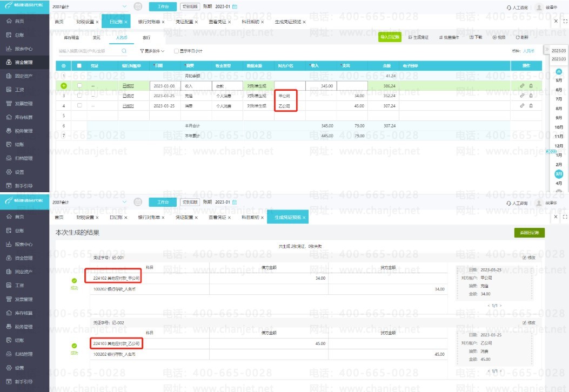Click the green plus add-row icon
Screen dimensions: 569x392
click(64, 86)
